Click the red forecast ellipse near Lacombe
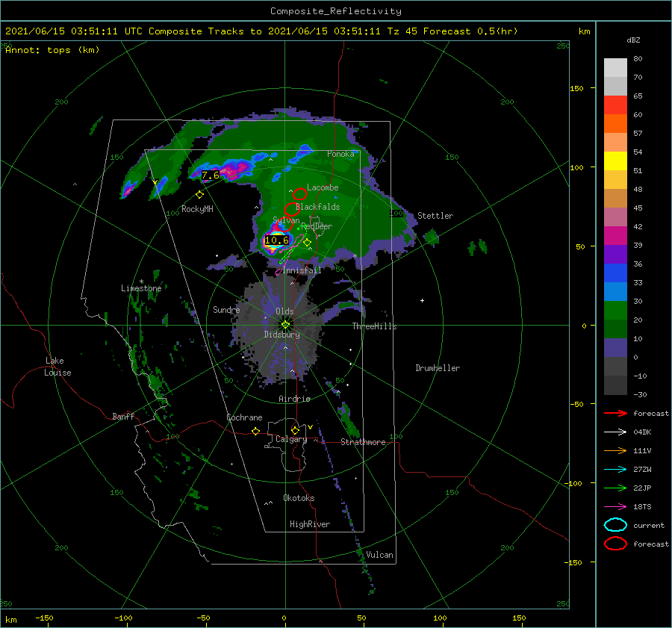The width and height of the screenshot is (672, 628). point(299,194)
